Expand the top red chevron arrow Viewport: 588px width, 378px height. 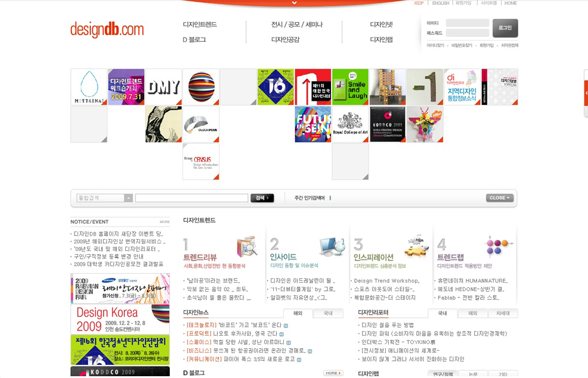pyautogui.click(x=294, y=3)
